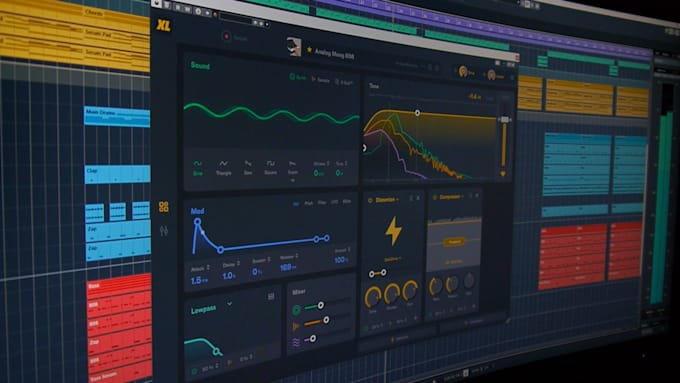Switch to the Sampler sound tab
This screenshot has width=680, height=383.
pos(320,80)
